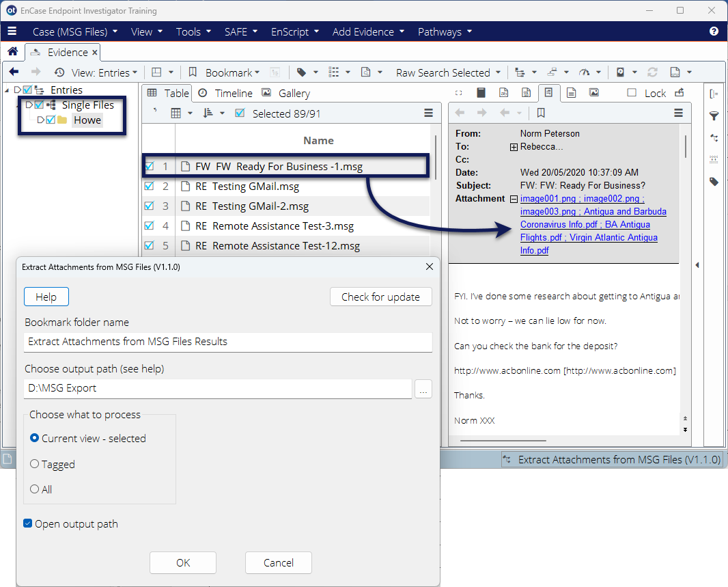Click the selection grid icon in toolbar
The height and width of the screenshot is (587, 728).
point(333,72)
